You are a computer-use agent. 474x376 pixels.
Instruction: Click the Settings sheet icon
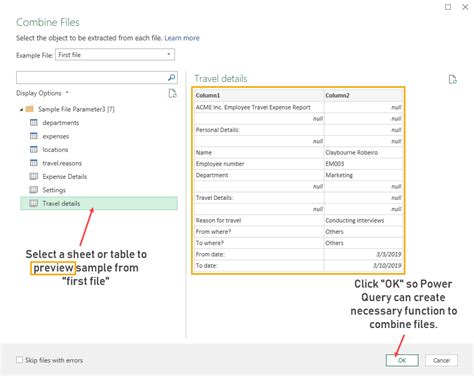click(34, 190)
